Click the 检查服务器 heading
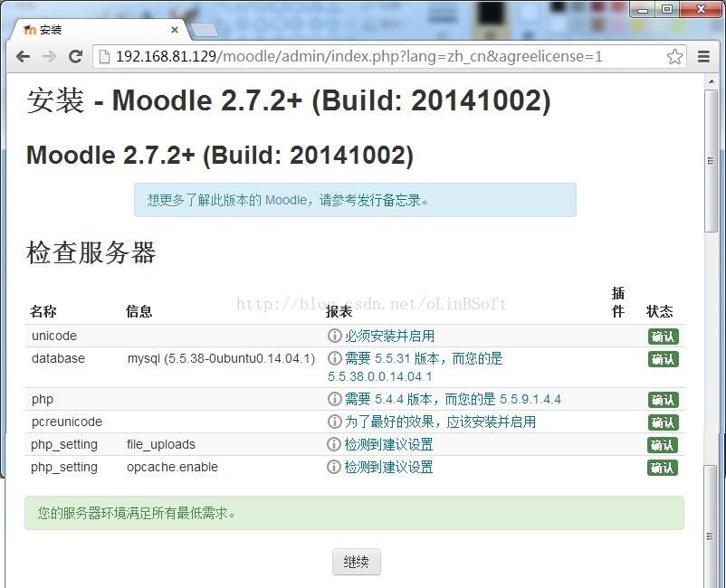This screenshot has width=726, height=588. pyautogui.click(x=91, y=252)
